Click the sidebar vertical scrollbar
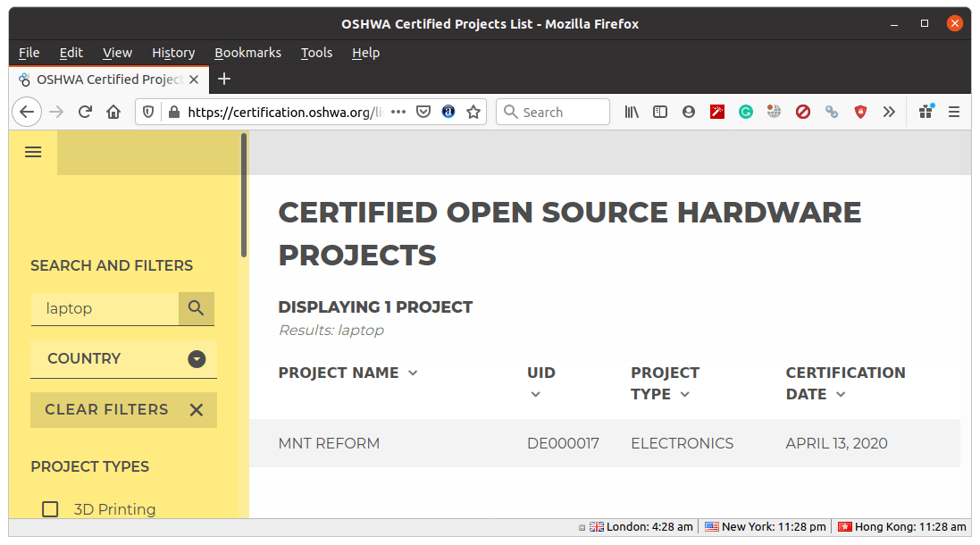 pyautogui.click(x=244, y=195)
